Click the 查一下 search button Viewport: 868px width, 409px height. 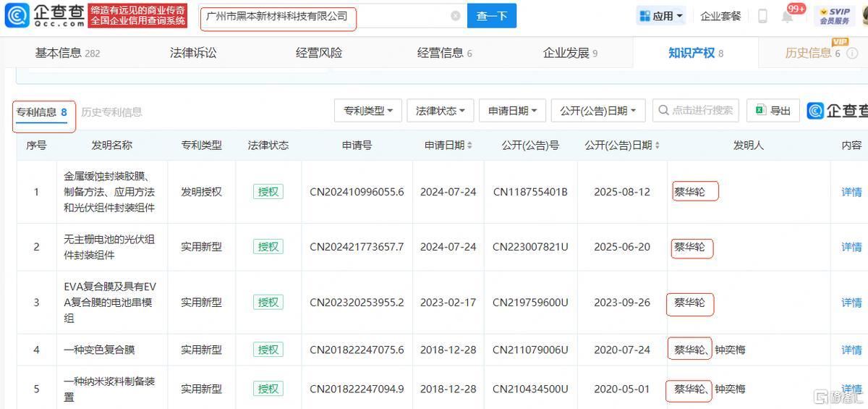492,16
